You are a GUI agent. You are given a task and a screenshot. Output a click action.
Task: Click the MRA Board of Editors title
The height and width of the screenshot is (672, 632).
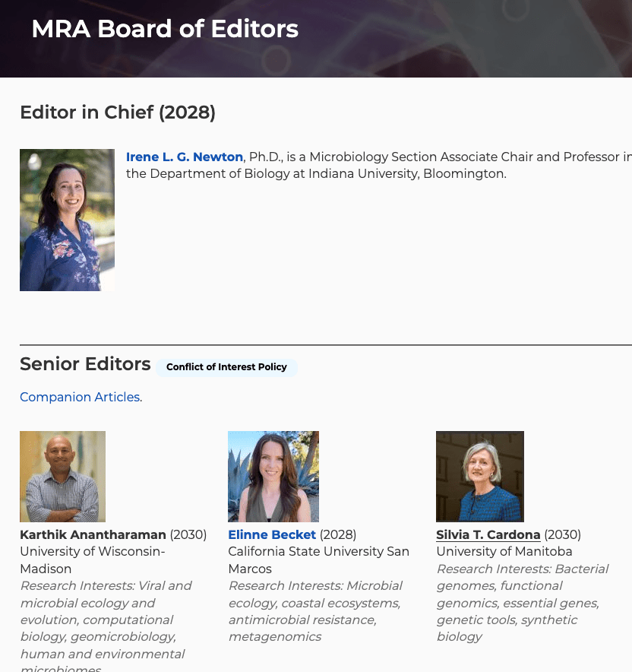165,29
